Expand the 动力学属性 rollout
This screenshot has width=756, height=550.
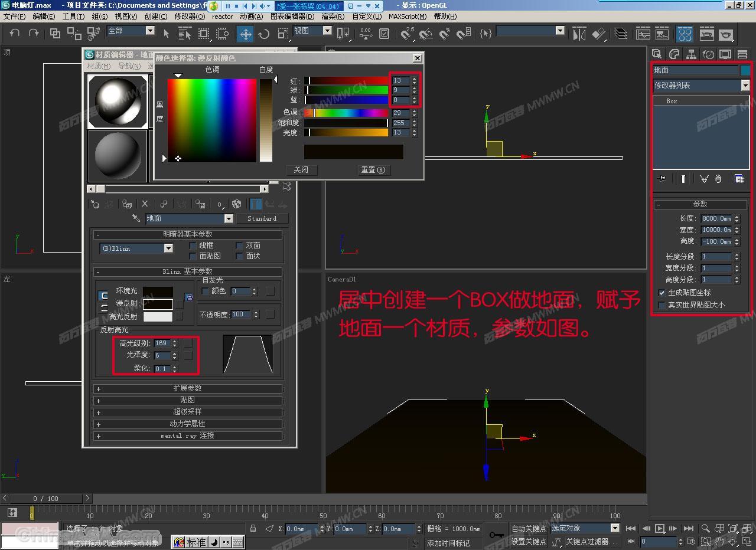(188, 424)
